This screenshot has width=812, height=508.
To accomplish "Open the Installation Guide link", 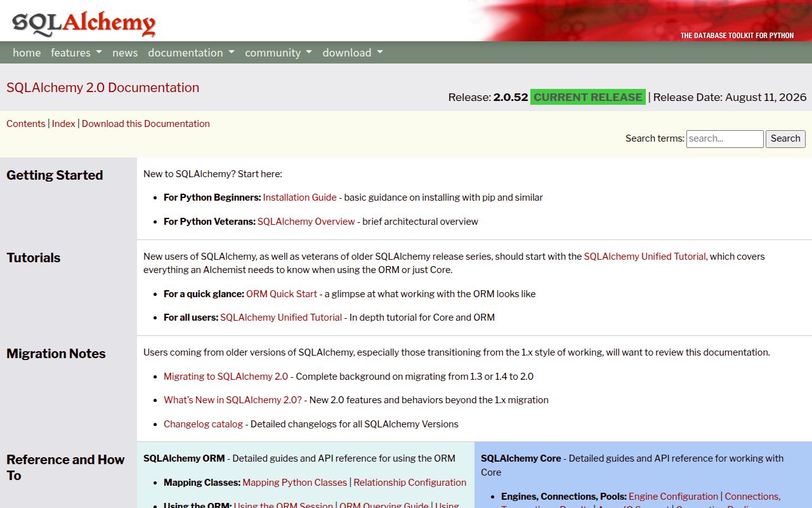I will click(x=300, y=197).
